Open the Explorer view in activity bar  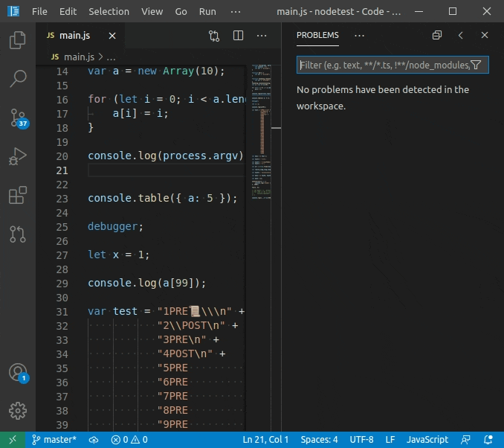tap(18, 40)
